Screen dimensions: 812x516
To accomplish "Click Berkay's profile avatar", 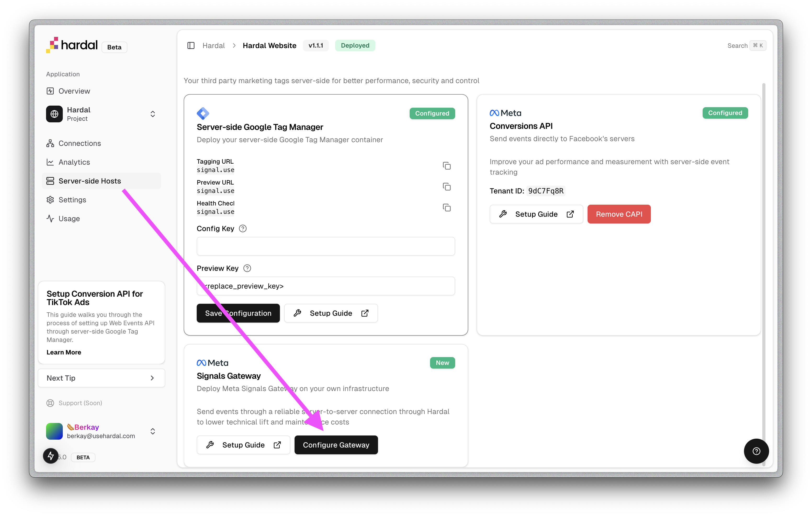I will [x=54, y=431].
